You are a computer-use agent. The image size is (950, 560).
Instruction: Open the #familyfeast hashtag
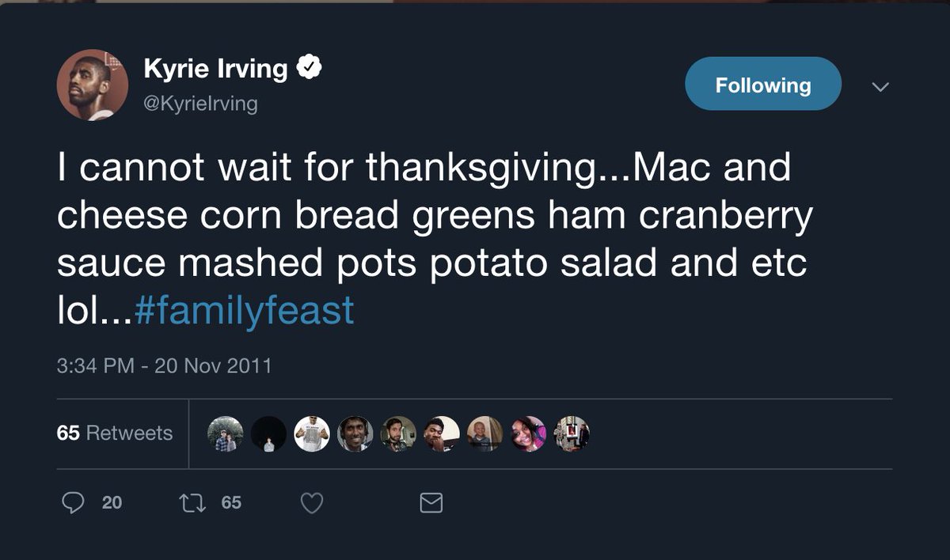click(244, 311)
